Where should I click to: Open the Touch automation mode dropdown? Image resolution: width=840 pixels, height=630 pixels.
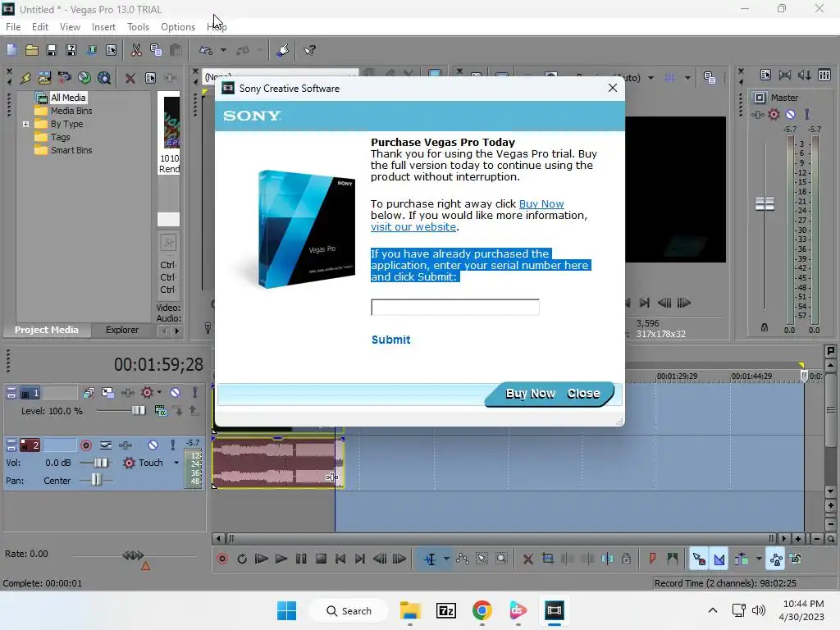176,463
